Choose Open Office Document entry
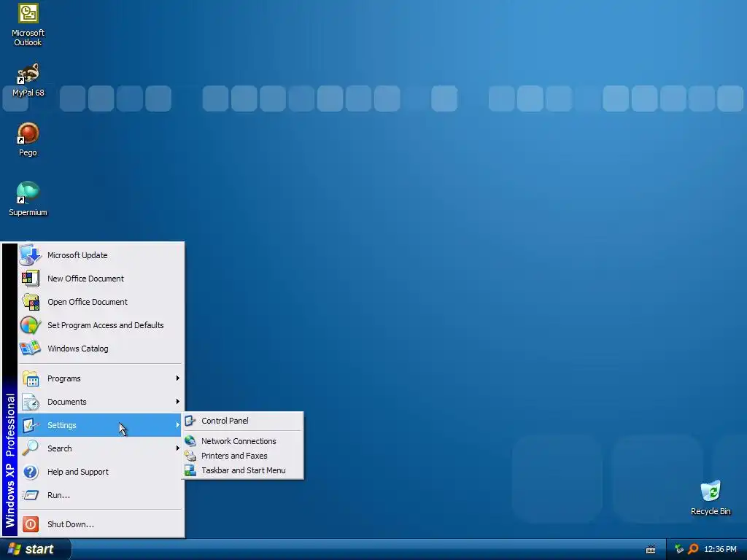Viewport: 747px width, 560px height. 101,302
